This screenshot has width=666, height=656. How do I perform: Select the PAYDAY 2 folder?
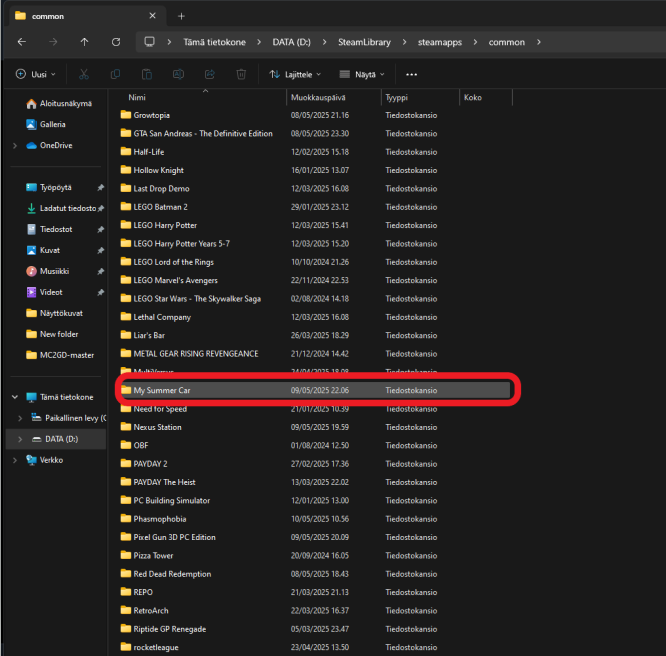tap(315, 464)
